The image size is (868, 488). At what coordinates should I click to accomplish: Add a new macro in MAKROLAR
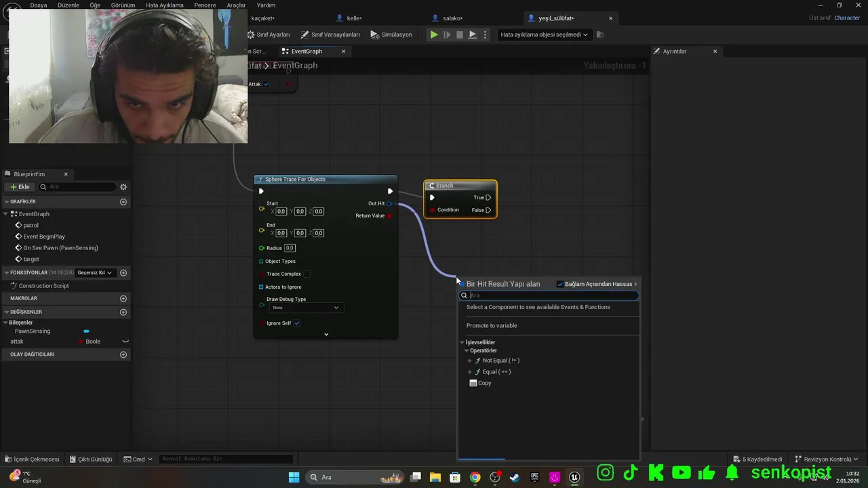click(x=123, y=298)
